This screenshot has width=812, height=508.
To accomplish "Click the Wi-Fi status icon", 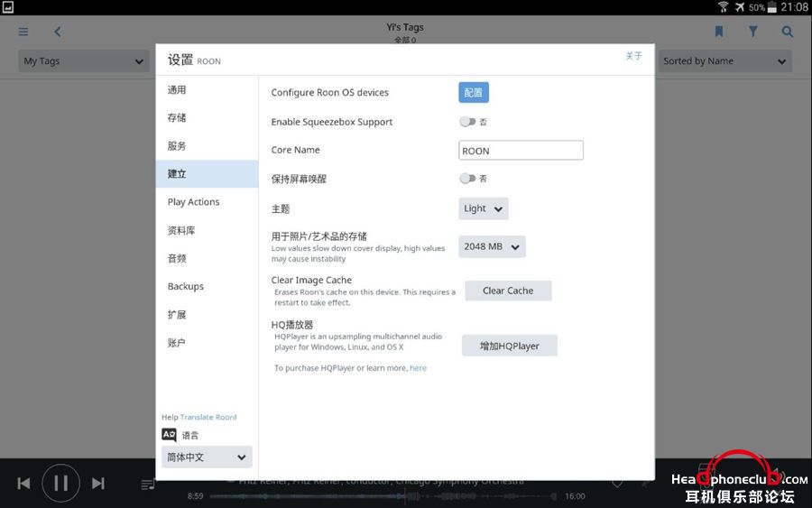I will (723, 7).
